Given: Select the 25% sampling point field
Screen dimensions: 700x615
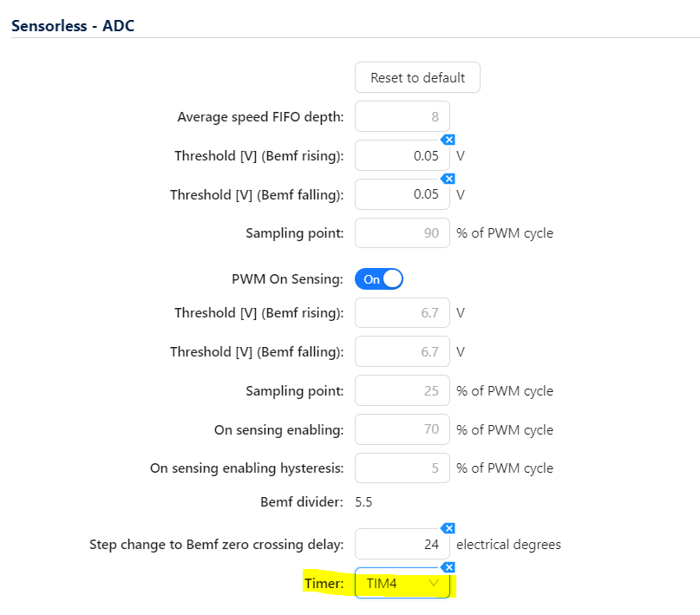Looking at the screenshot, I should click(x=402, y=390).
